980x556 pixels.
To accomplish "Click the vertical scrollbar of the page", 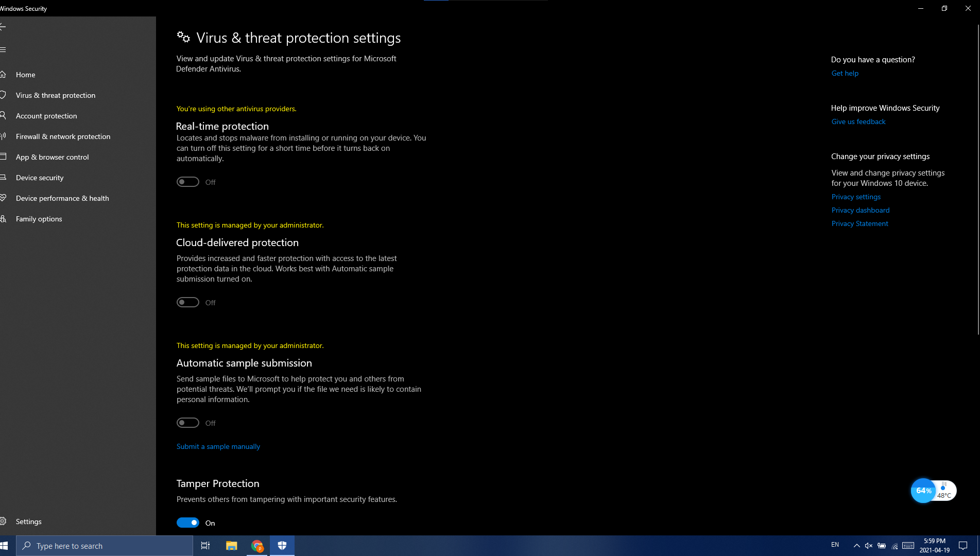I will (977, 180).
